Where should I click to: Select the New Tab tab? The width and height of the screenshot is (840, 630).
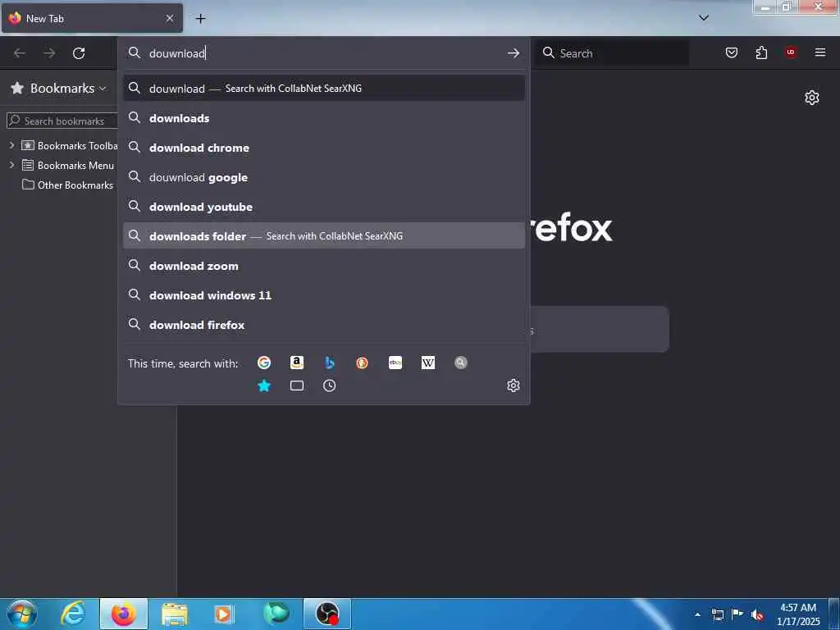(91, 18)
